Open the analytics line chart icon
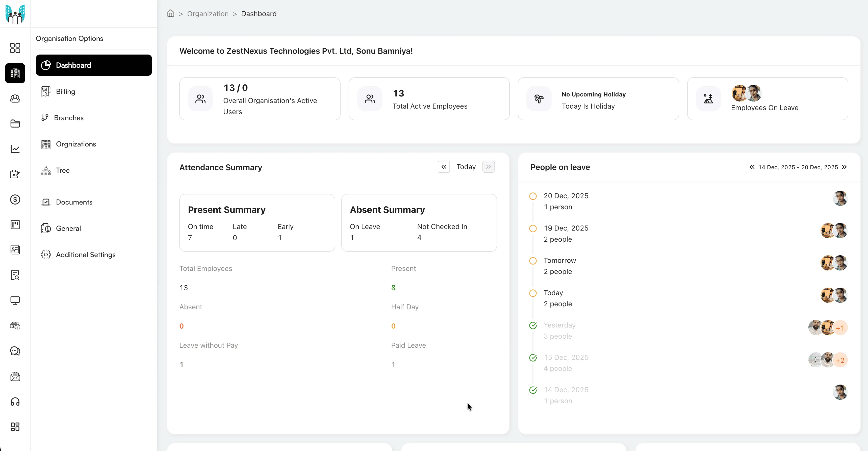Screen dimensions: 868x451 [x=15, y=149]
